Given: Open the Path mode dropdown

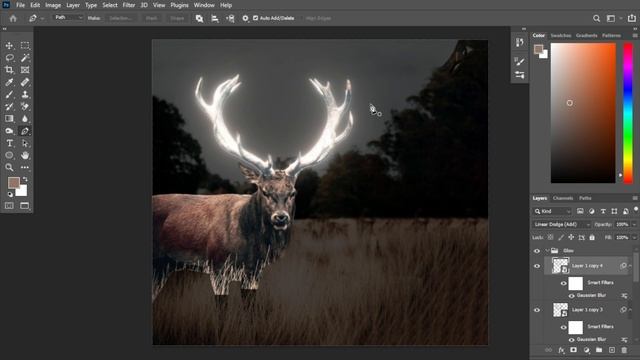Looking at the screenshot, I should [x=68, y=18].
